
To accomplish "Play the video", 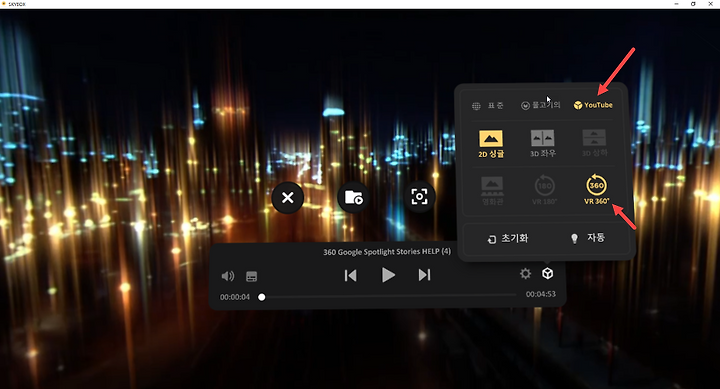I will (x=388, y=275).
